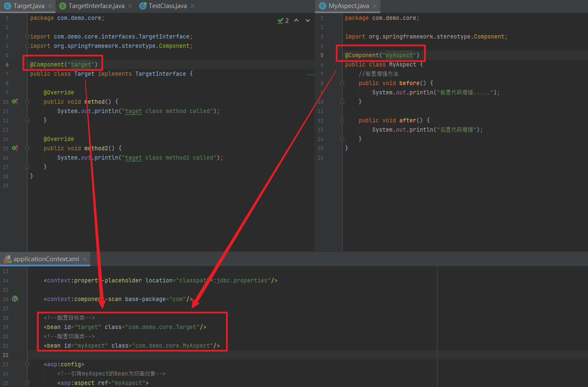Jump to next highlighted problem using down arrow
The width and height of the screenshot is (588, 387).
click(308, 20)
